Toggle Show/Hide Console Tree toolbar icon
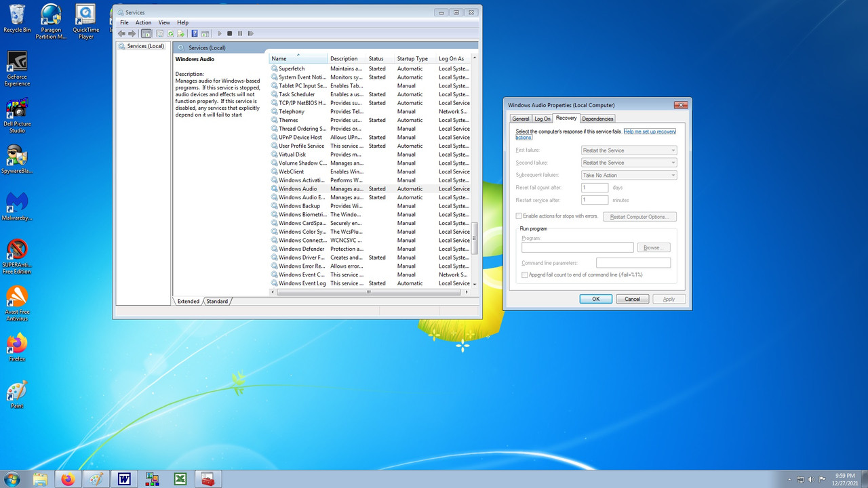Image resolution: width=868 pixels, height=488 pixels. pyautogui.click(x=146, y=33)
